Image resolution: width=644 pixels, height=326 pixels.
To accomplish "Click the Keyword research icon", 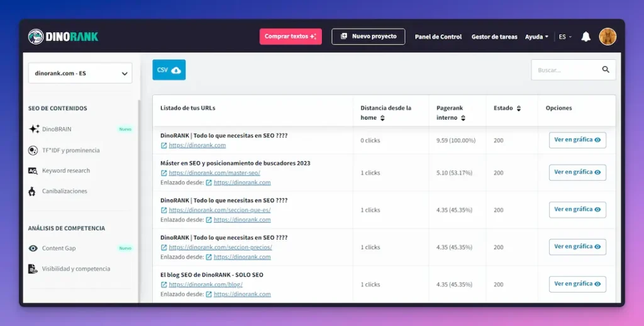I will 33,171.
